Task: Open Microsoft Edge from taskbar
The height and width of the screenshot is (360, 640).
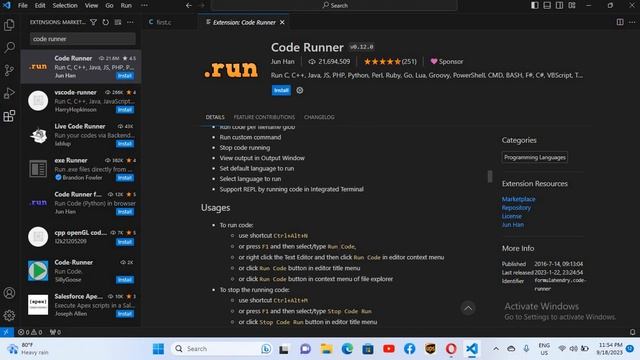Action: point(347,349)
